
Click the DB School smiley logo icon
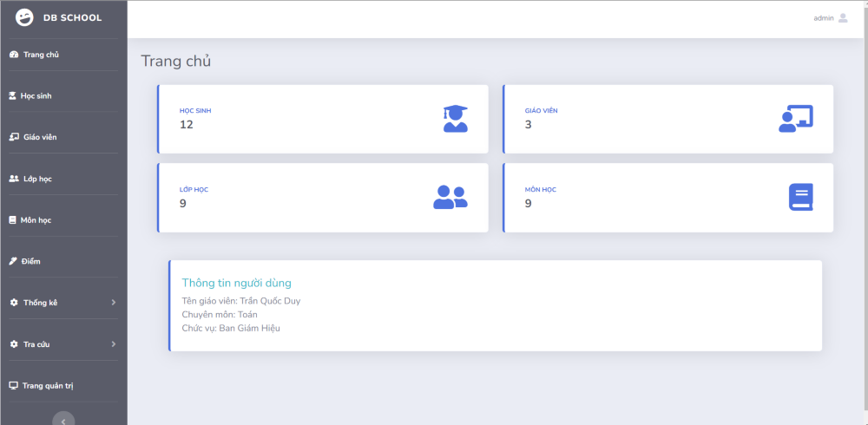tap(24, 17)
